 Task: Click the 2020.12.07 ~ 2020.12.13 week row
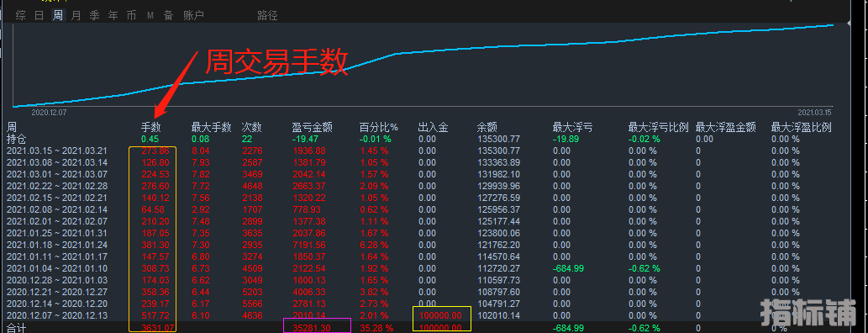[426, 315]
